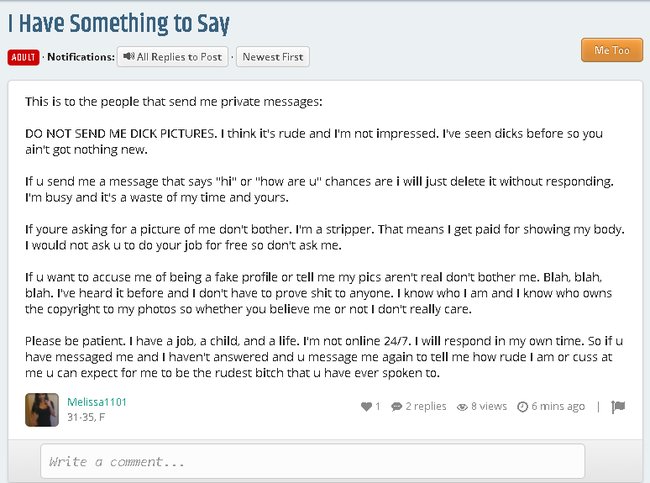This screenshot has height=483, width=650.
Task: Open Melissa1101's avatar thumbnail
Action: [x=42, y=410]
